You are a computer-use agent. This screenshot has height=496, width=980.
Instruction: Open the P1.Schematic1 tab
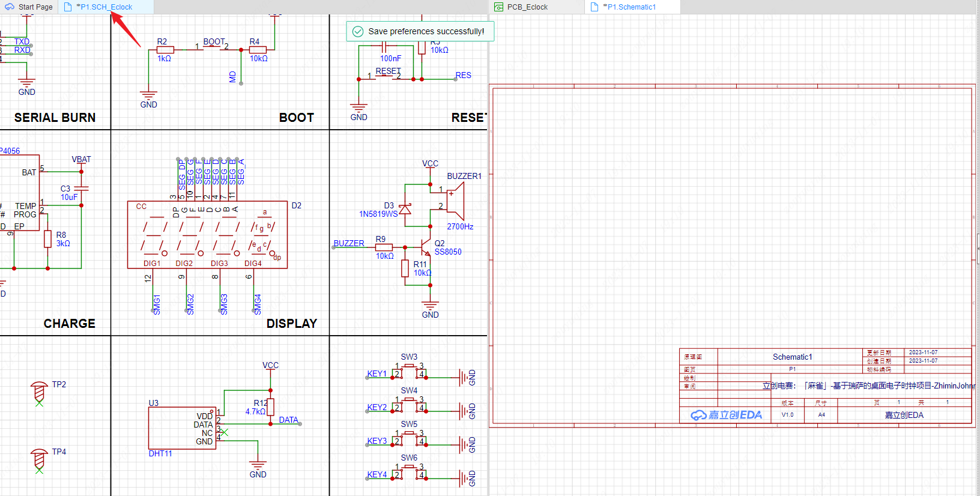point(632,7)
